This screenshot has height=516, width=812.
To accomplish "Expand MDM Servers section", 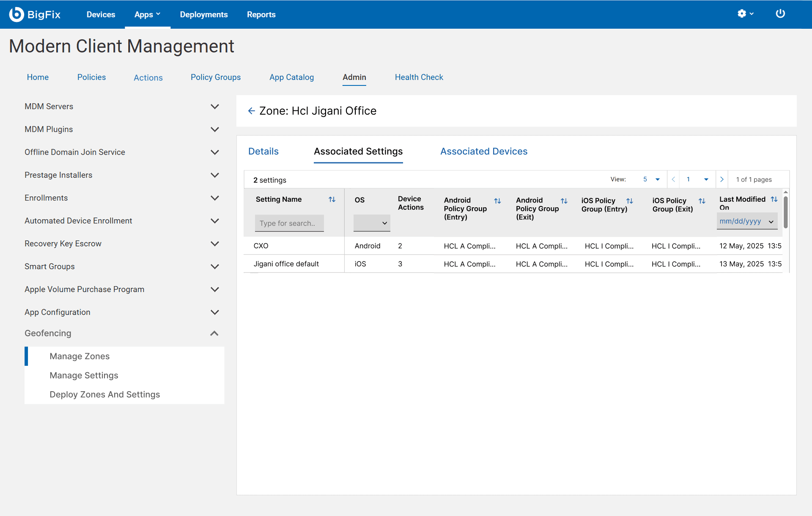I will (x=215, y=107).
